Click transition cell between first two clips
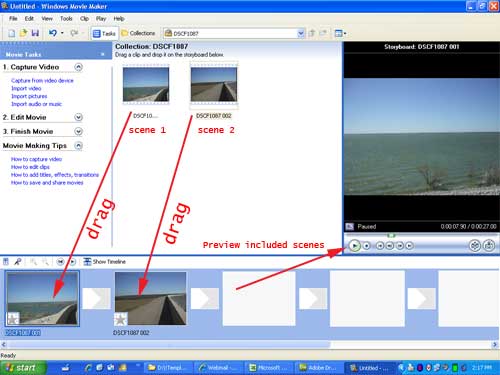 (x=97, y=298)
